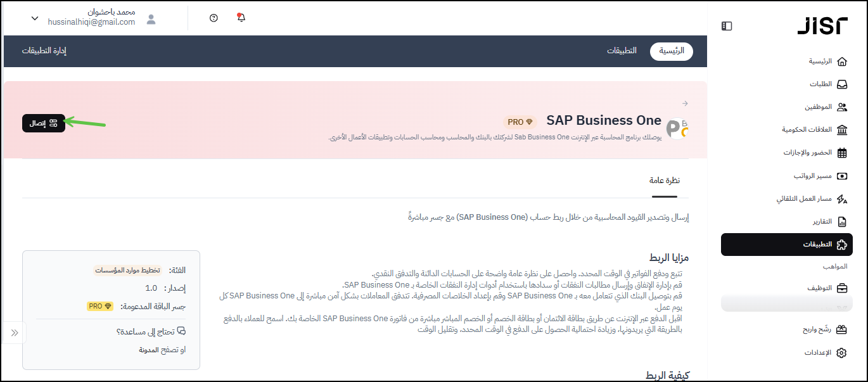Expand user account dropdown chevron

(x=35, y=18)
